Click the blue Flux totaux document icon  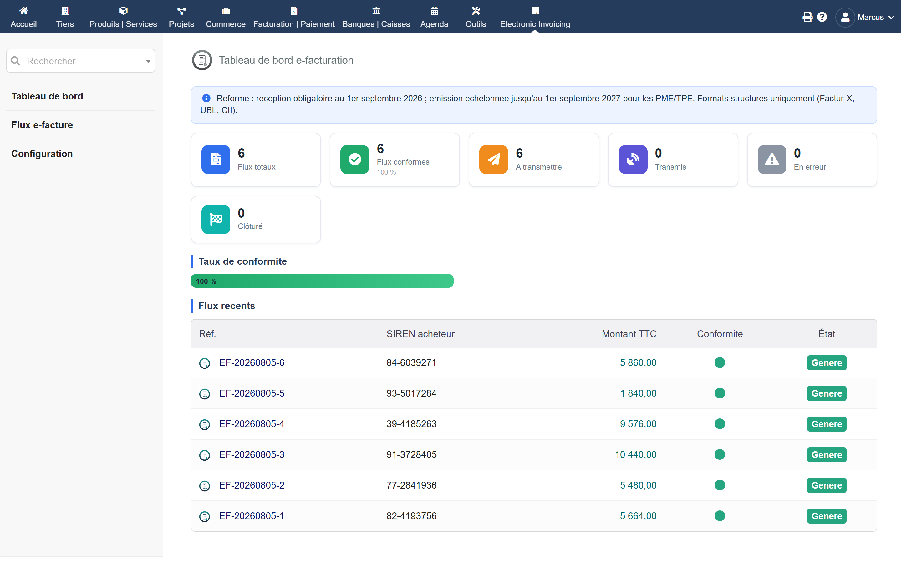tap(216, 159)
